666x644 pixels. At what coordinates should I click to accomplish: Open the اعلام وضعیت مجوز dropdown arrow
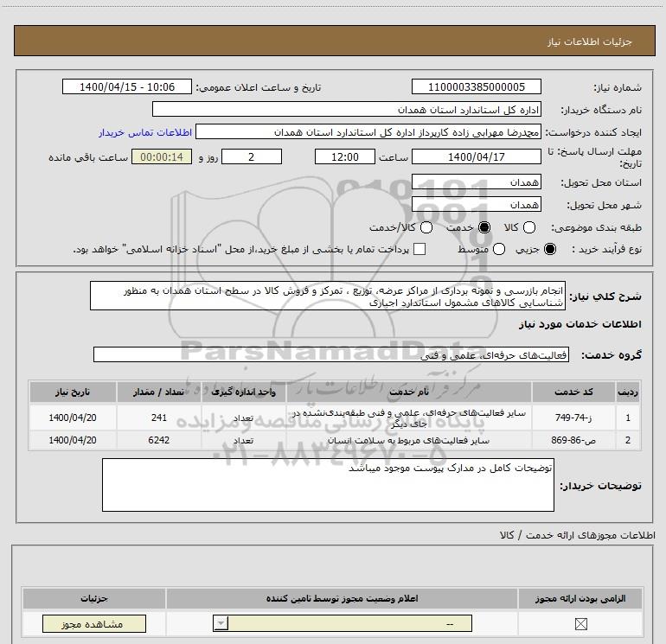click(221, 623)
